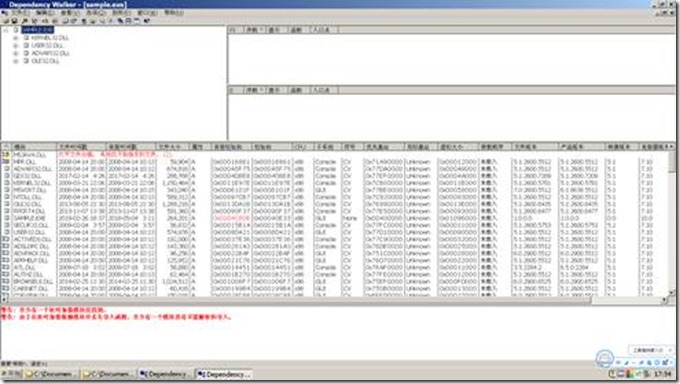Select ACTIVEDS.DLL name in module list
Image resolution: width=680 pixels, height=384 pixels.
[x=32, y=239]
